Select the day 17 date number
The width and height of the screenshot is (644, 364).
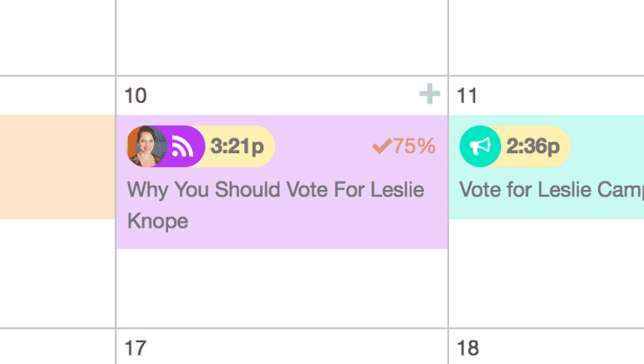click(x=135, y=348)
